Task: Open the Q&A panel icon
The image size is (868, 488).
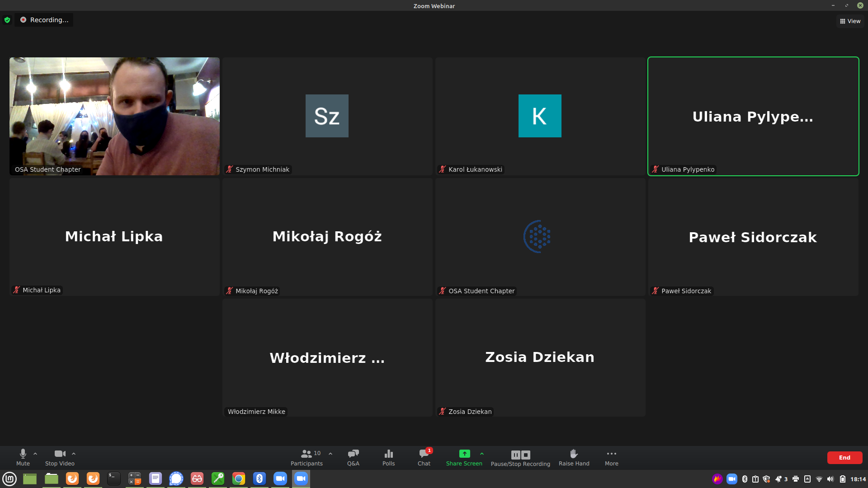Action: click(x=353, y=455)
